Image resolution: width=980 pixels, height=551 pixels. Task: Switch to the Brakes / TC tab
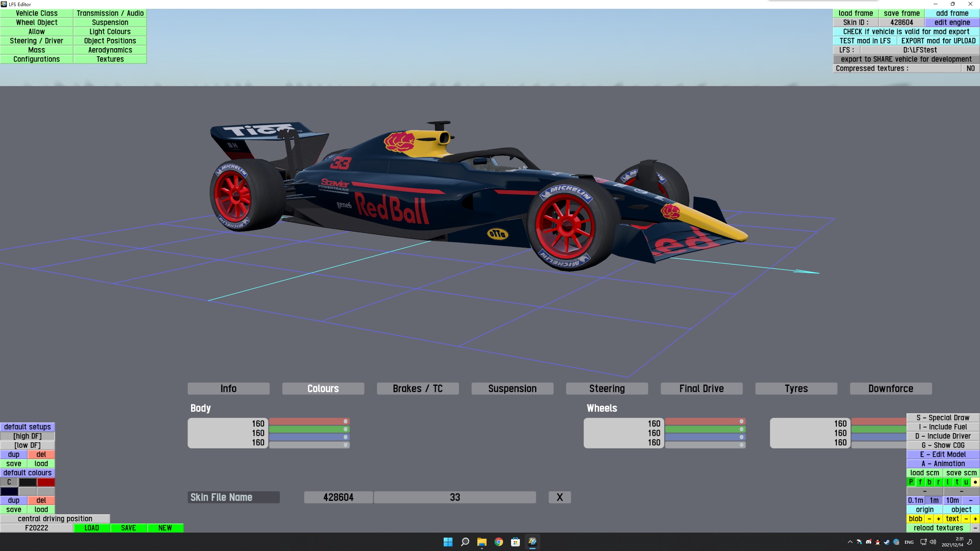[418, 389]
